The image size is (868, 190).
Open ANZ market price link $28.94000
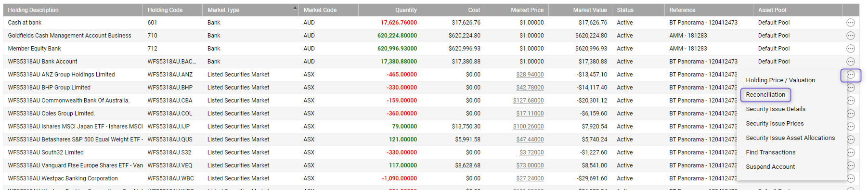tap(530, 75)
